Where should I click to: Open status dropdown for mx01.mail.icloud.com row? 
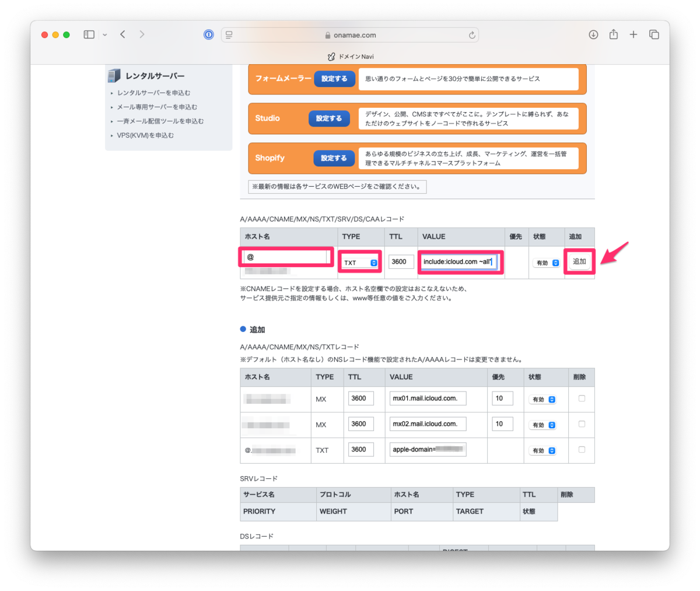(x=543, y=400)
